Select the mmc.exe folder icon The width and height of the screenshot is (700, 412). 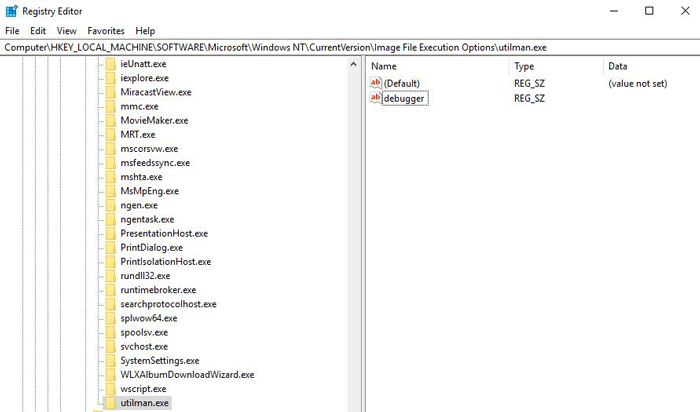pos(111,106)
